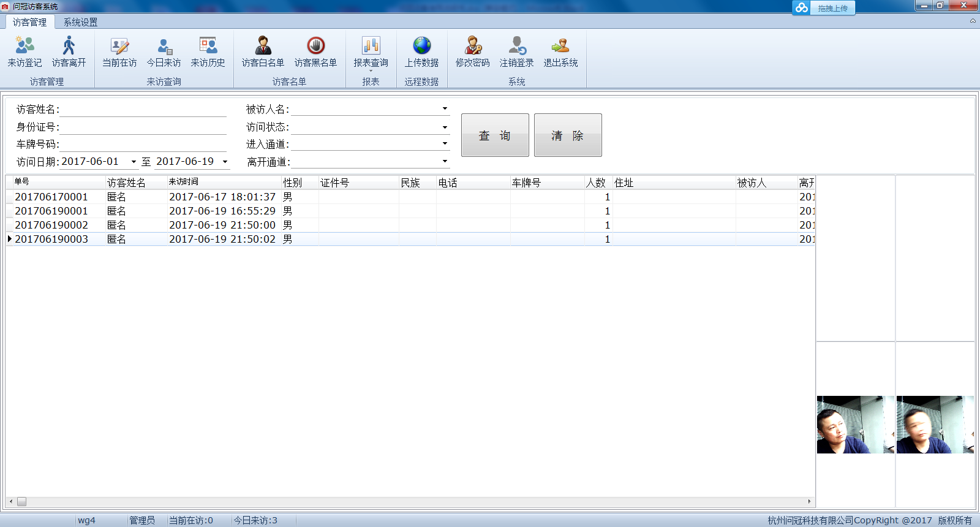Viewport: 980px width, 527px height.
Task: Switch to the 系统设置 tab
Action: [80, 22]
